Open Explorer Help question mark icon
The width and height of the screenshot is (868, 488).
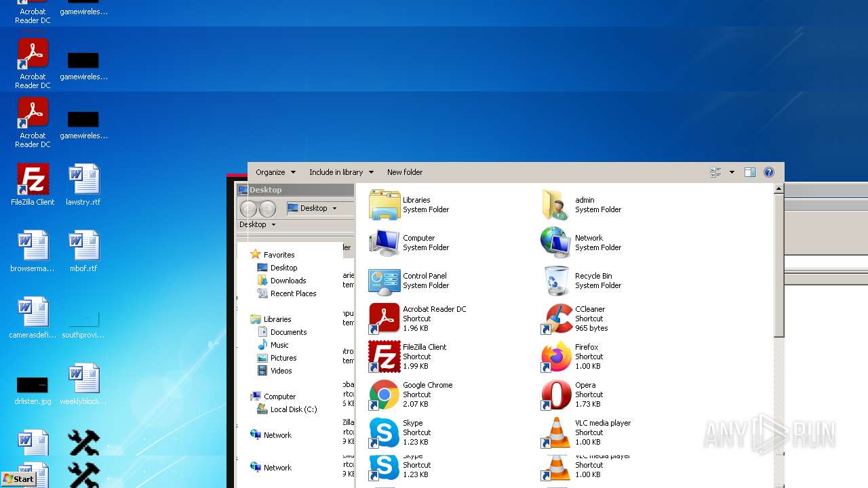[769, 172]
